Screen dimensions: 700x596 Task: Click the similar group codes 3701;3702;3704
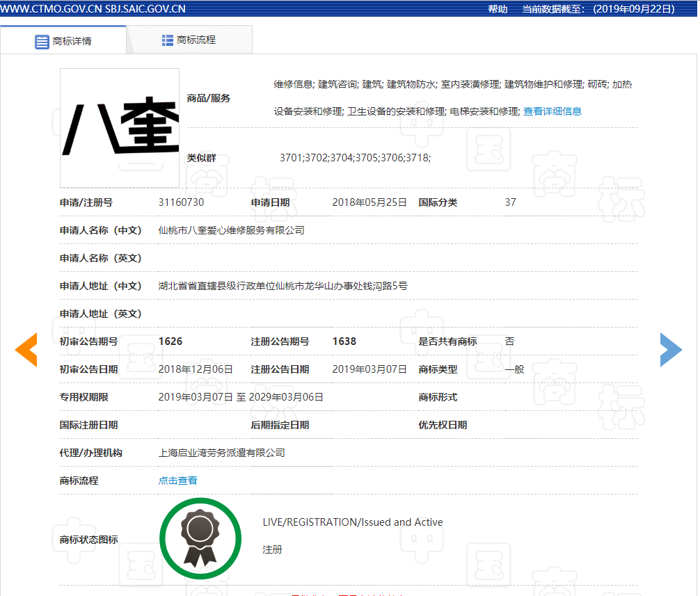[x=317, y=158]
